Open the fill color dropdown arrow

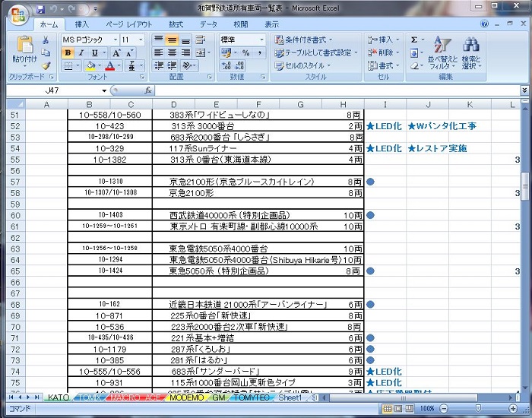(x=100, y=65)
